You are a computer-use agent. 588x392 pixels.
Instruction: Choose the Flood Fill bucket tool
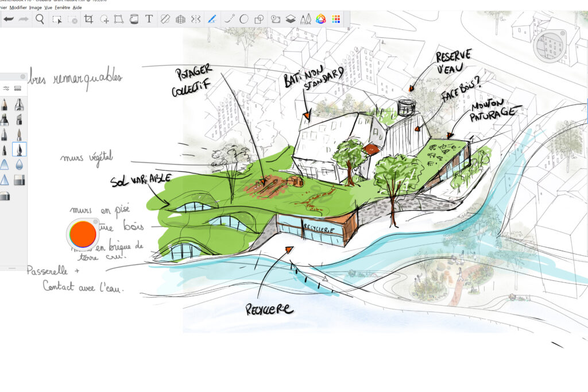click(134, 19)
